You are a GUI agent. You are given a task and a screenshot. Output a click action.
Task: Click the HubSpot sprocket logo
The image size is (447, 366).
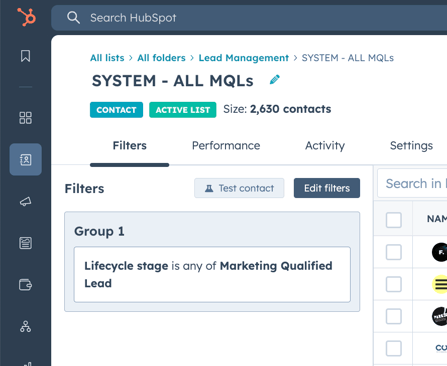[26, 17]
